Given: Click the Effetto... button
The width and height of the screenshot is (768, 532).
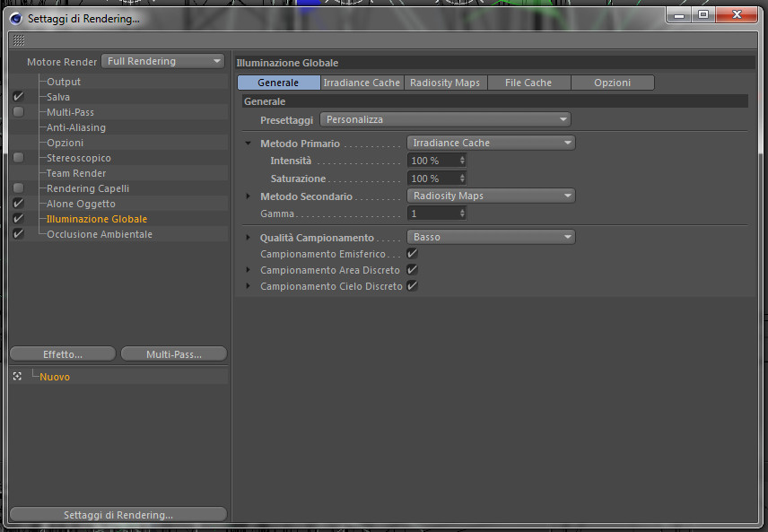Looking at the screenshot, I should click(x=63, y=353).
